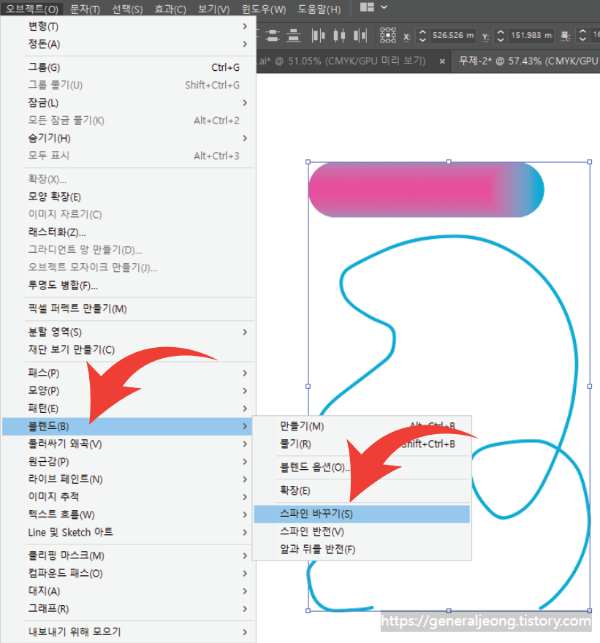This screenshot has width=600, height=643.
Task: Open the 문자(T) menu
Action: point(85,9)
